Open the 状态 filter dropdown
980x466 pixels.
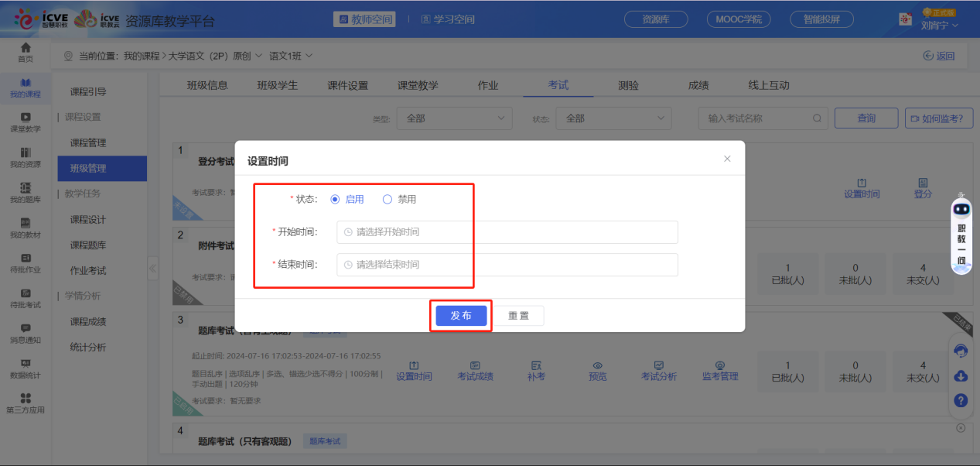point(613,118)
